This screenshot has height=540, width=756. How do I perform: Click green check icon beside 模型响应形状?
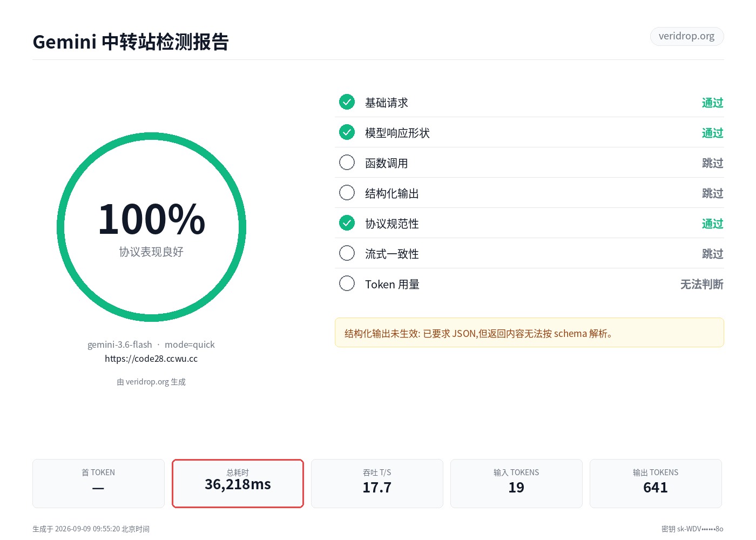pos(347,132)
